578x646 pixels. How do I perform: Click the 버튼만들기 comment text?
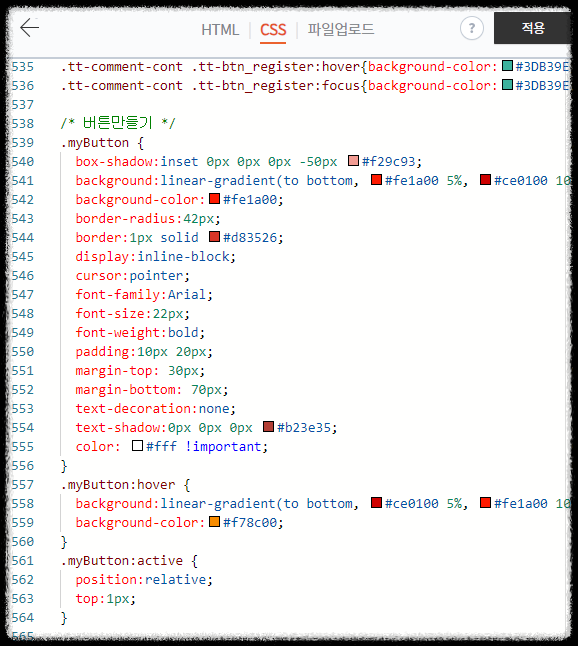(118, 123)
